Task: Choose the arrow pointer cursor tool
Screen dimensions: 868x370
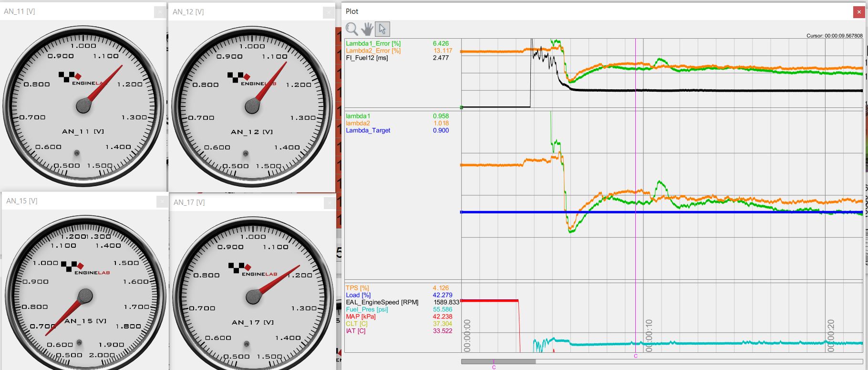Action: pos(382,29)
